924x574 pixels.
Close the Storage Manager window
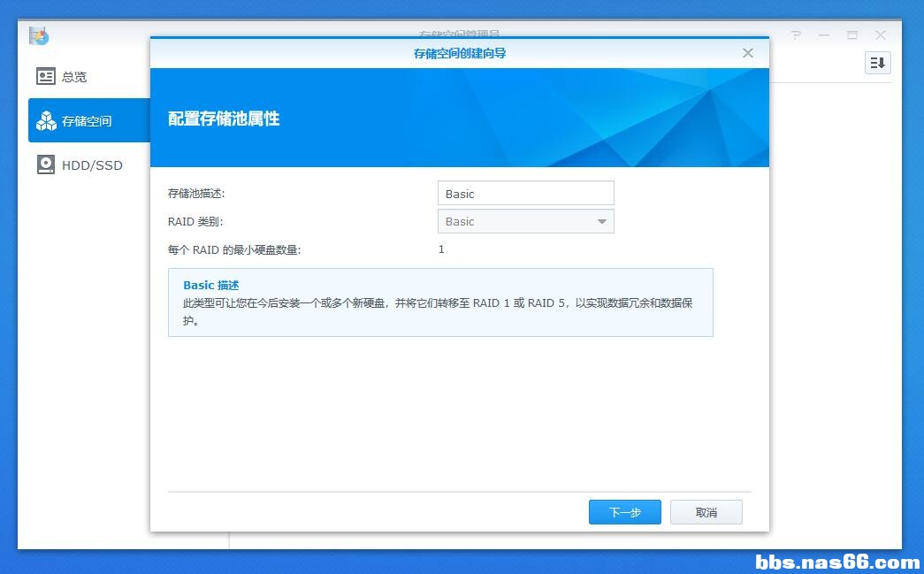(881, 35)
